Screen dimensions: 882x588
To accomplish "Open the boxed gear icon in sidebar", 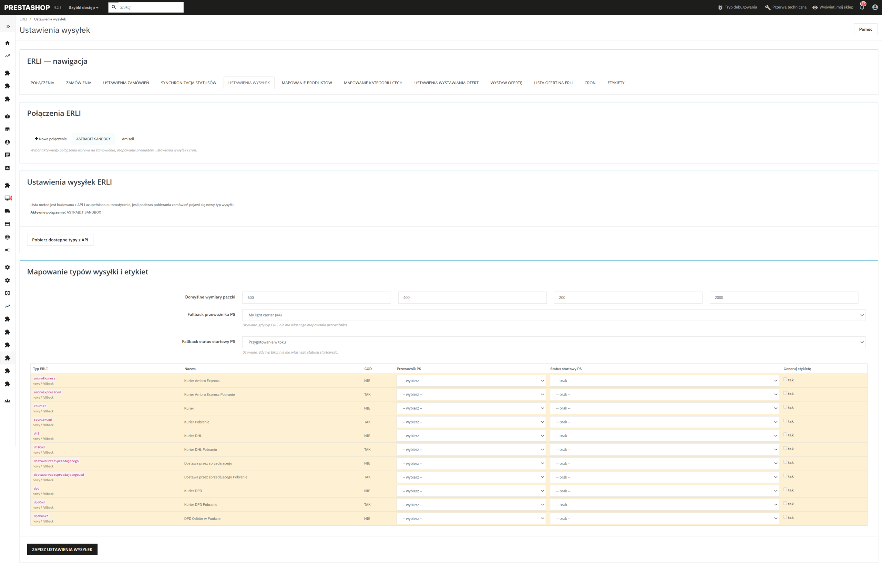I will point(8,293).
